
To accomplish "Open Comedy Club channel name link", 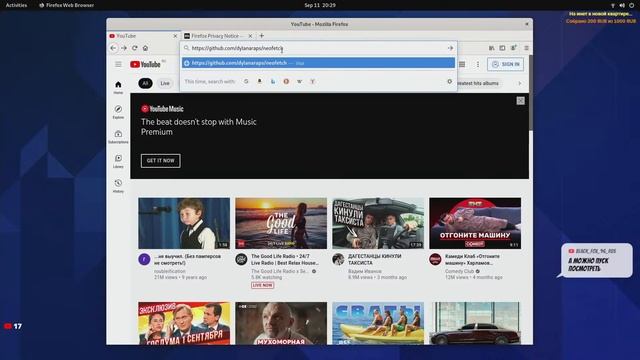I will pyautogui.click(x=460, y=271).
